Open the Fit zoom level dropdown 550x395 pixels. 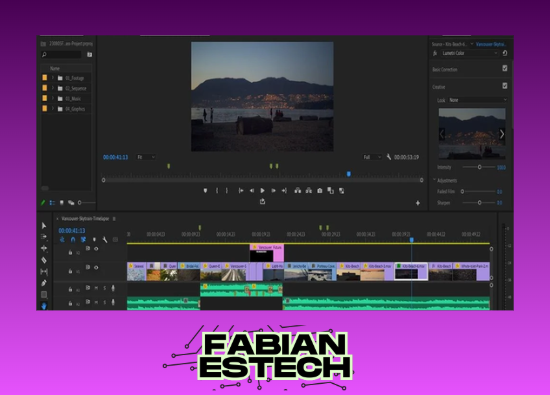[x=146, y=157]
